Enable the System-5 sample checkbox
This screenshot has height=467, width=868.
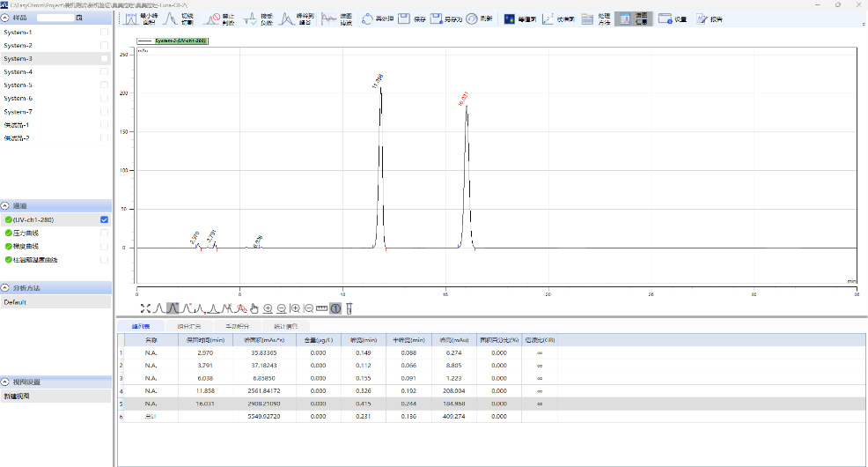(105, 85)
